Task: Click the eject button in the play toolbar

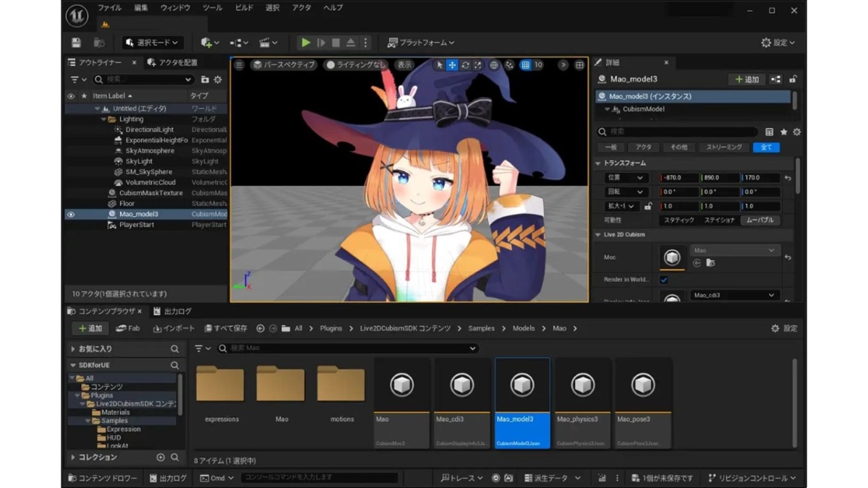Action: [x=351, y=43]
